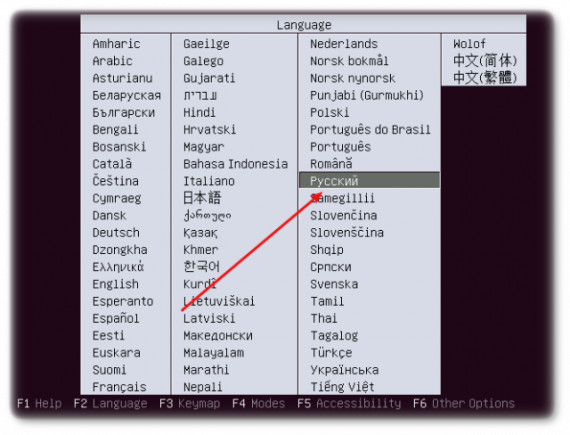Image resolution: width=570 pixels, height=435 pixels.
Task: Select Deutsch language option
Action: tap(116, 233)
